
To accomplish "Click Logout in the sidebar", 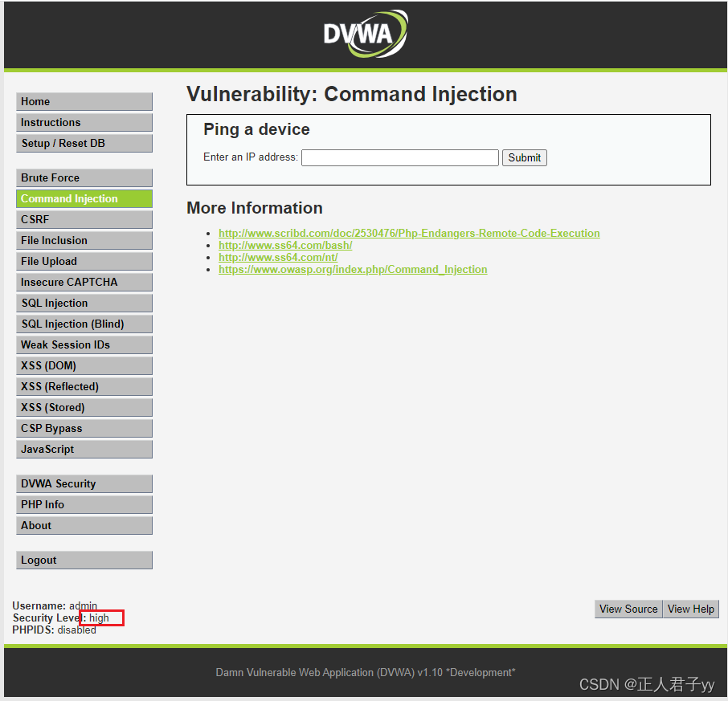I will (84, 560).
